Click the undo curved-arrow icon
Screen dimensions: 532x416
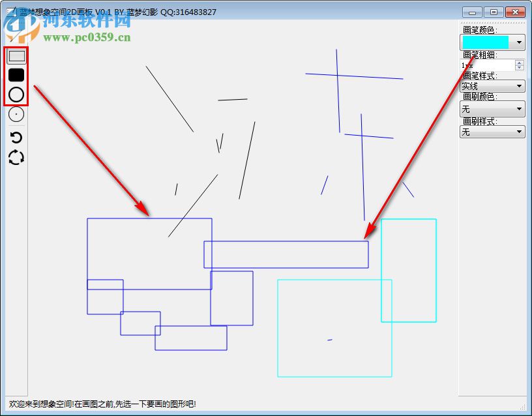point(15,137)
